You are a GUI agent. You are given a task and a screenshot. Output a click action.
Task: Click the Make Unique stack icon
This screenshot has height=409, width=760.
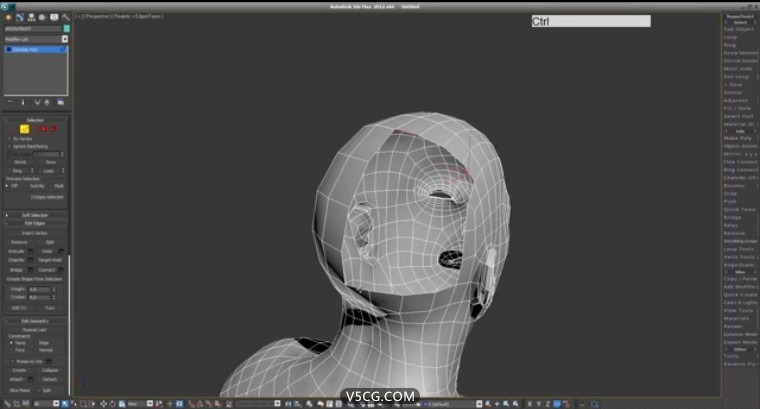[x=37, y=101]
